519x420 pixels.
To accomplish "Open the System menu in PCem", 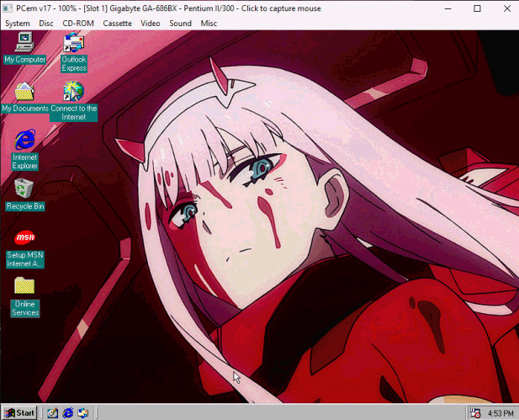I will [x=18, y=24].
